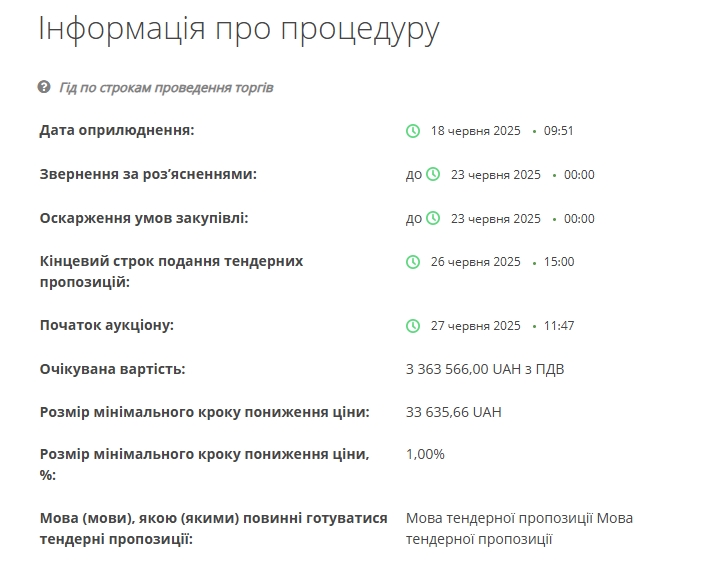Click clock icon in Звернення за роз'ясненнями row

(433, 174)
